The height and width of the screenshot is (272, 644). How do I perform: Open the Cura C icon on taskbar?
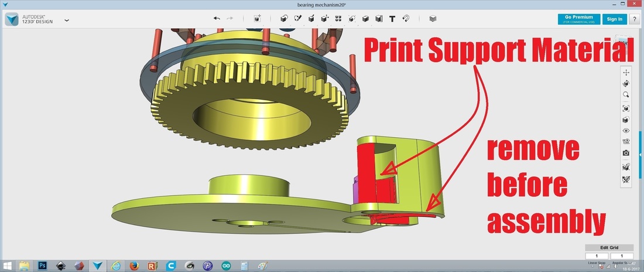pyautogui.click(x=171, y=266)
